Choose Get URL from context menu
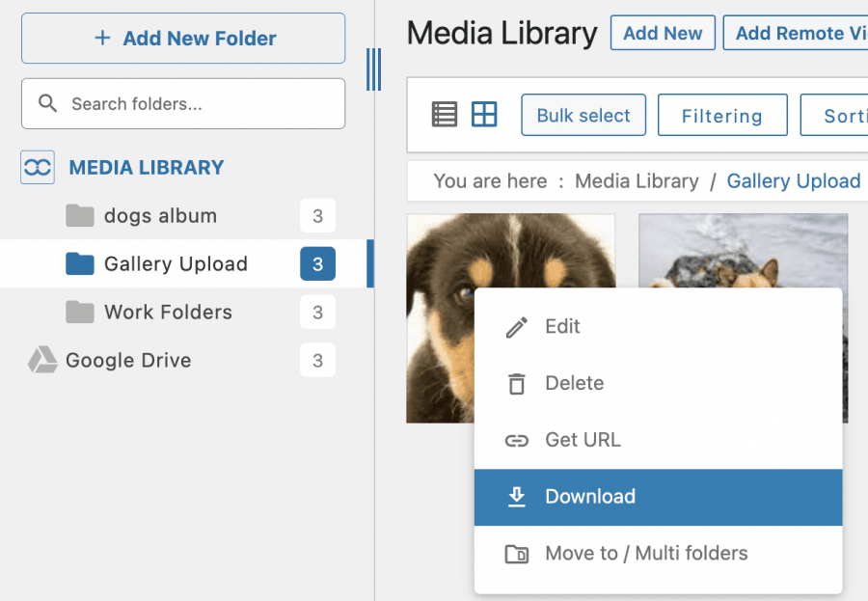 [583, 440]
